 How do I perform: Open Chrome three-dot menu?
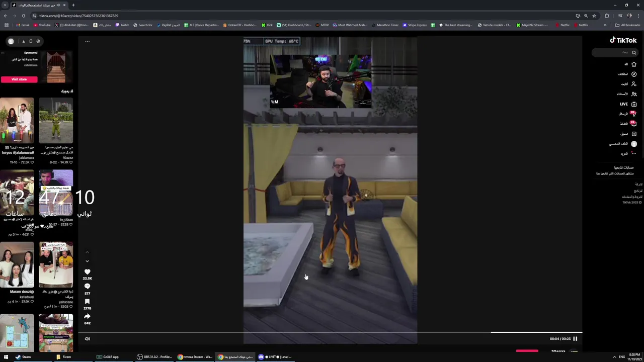(639, 16)
